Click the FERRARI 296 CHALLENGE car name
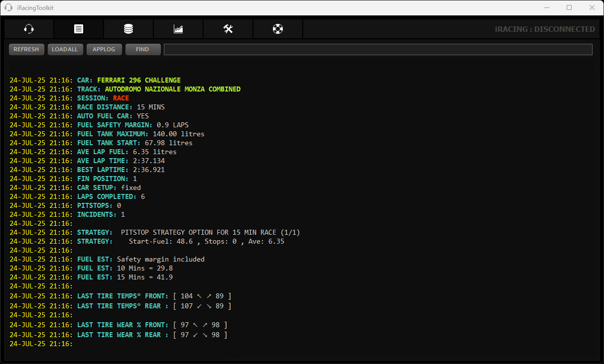 (x=138, y=80)
